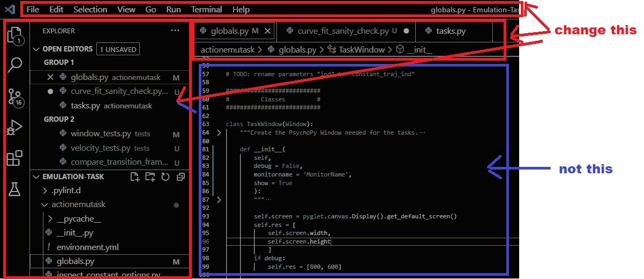This screenshot has width=644, height=279.
Task: Open the View menu
Action: tap(126, 9)
